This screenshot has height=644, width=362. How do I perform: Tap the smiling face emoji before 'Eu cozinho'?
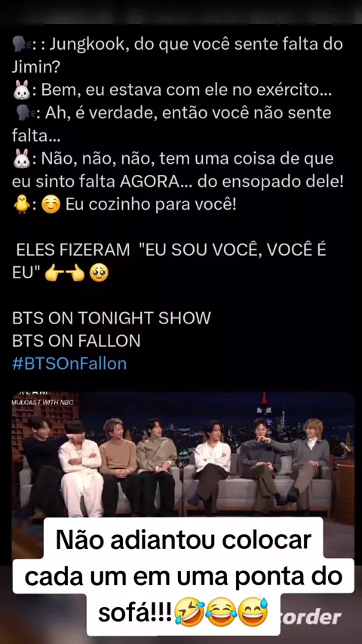click(x=51, y=204)
